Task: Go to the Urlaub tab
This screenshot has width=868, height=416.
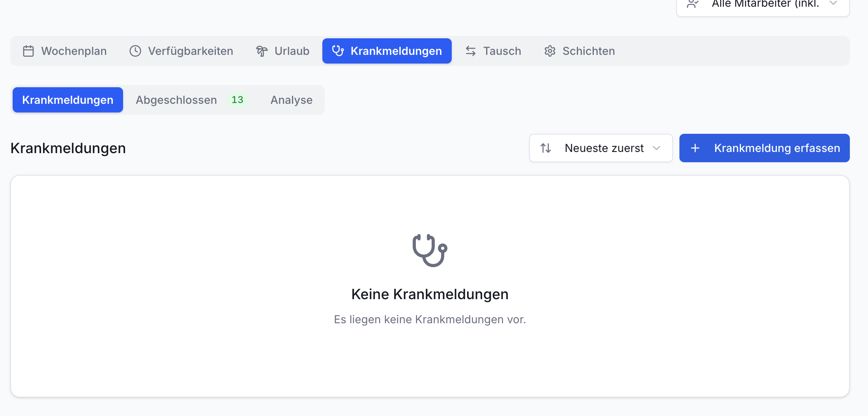Action: tap(282, 51)
